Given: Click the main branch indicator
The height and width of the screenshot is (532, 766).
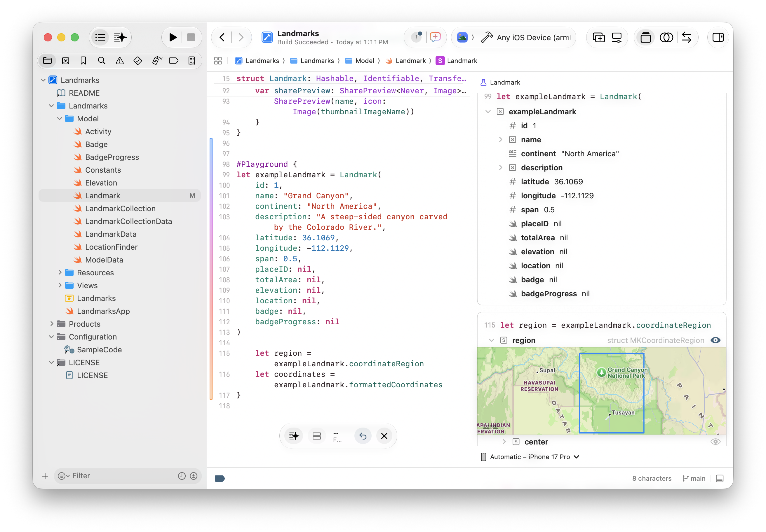Looking at the screenshot, I should (694, 478).
